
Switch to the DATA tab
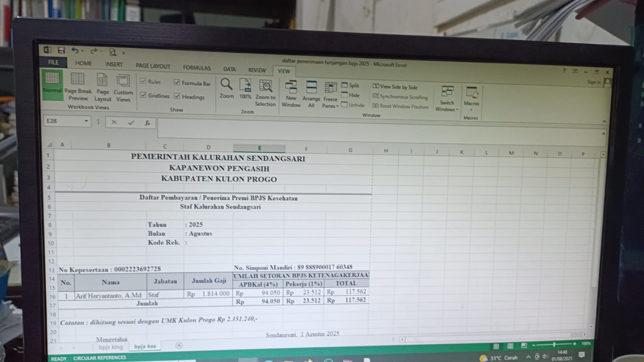(x=229, y=69)
